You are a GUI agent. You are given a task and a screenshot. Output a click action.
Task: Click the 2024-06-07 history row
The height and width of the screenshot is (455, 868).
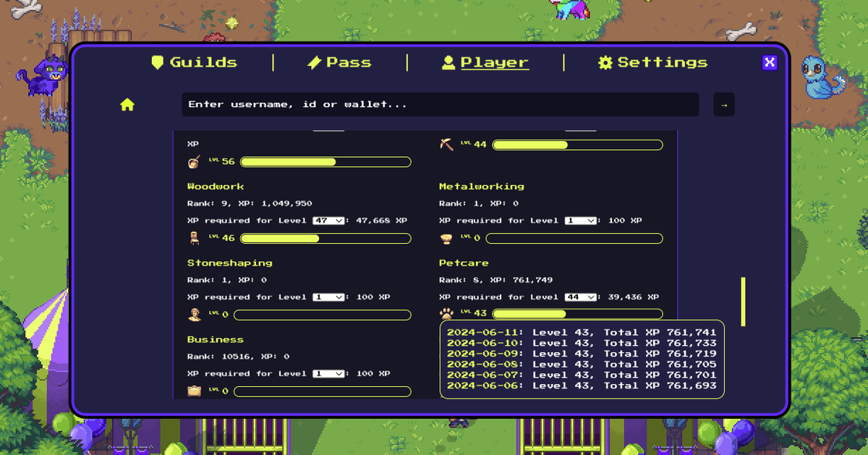582,375
